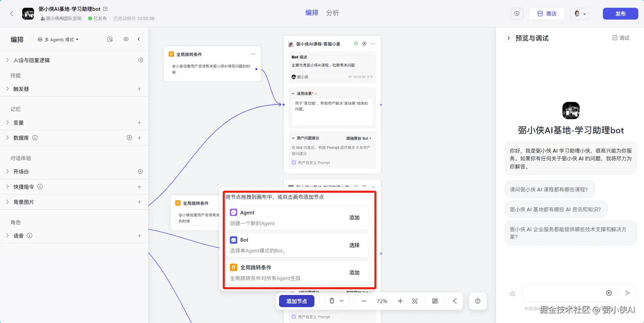Image resolution: width=644 pixels, height=323 pixels.
Task: Click the AI generate icon for 数据库
Action: [x=129, y=138]
